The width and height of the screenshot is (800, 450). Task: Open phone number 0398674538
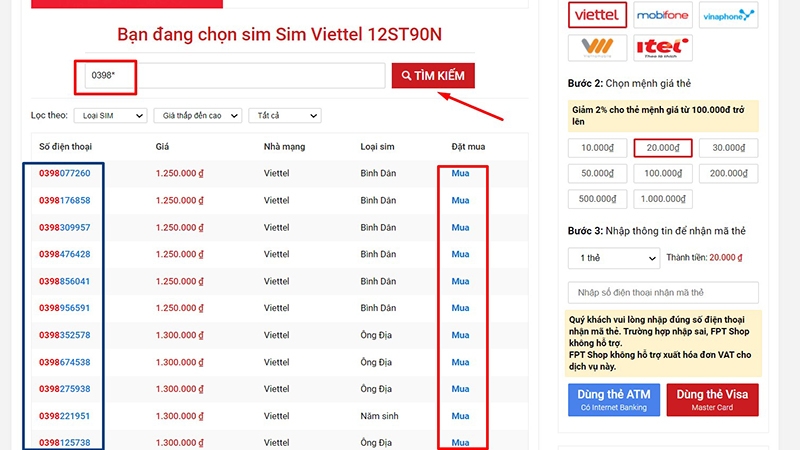(x=65, y=362)
